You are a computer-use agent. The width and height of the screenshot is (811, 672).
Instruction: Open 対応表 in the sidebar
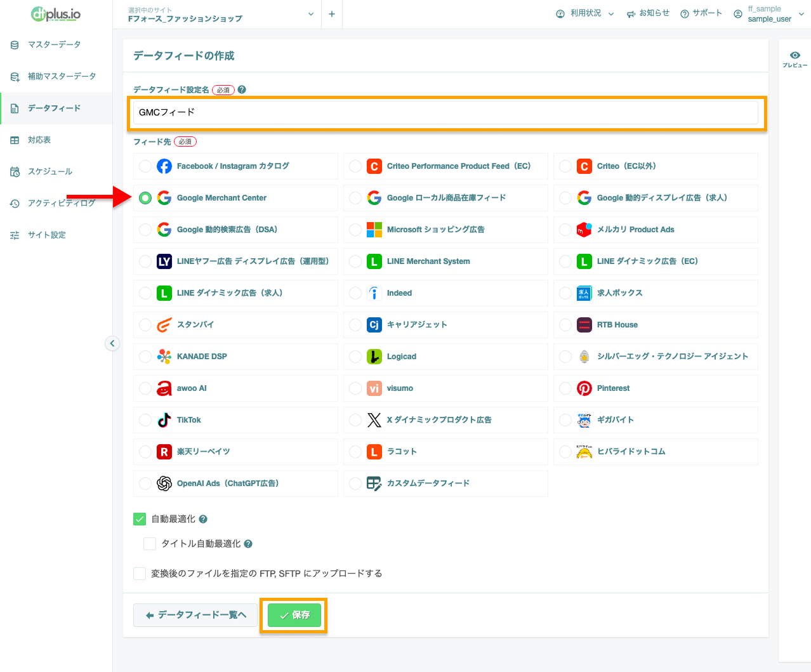(x=56, y=140)
